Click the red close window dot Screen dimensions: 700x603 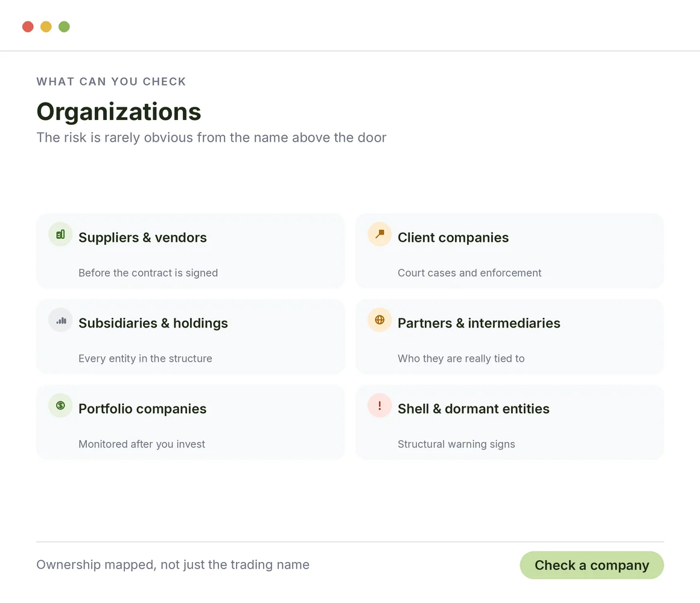point(28,27)
